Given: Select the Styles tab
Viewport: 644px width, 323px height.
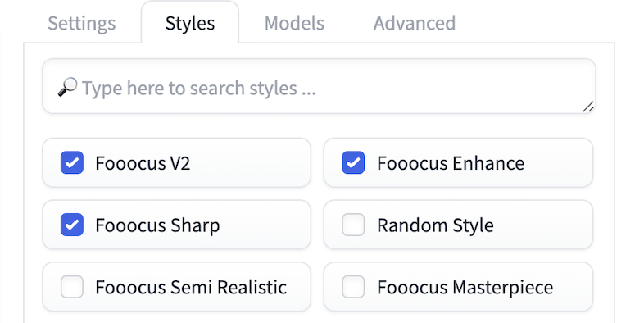Looking at the screenshot, I should (190, 23).
